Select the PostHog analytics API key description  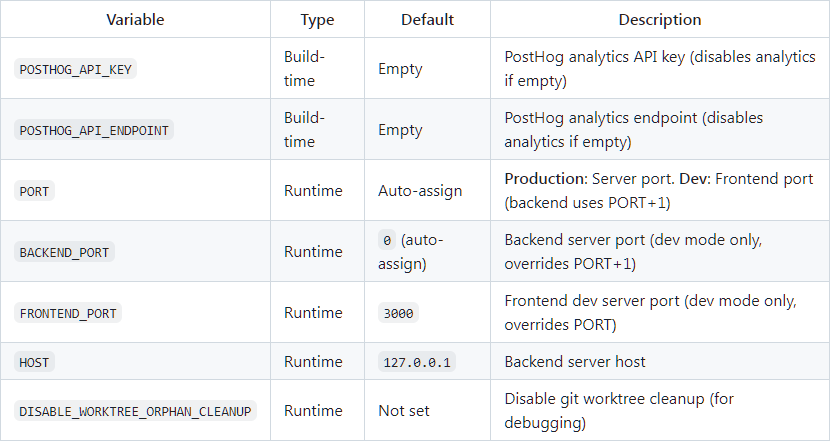click(660, 69)
